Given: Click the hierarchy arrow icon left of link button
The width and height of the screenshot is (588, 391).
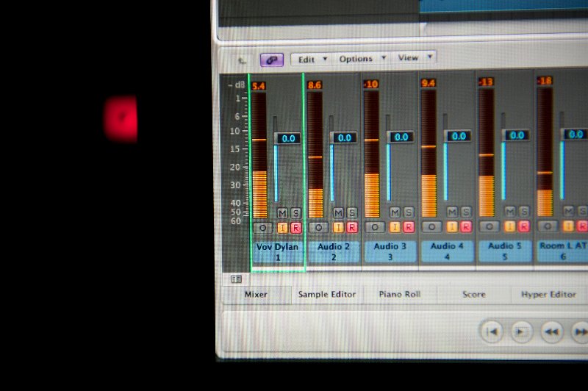Looking at the screenshot, I should [243, 60].
